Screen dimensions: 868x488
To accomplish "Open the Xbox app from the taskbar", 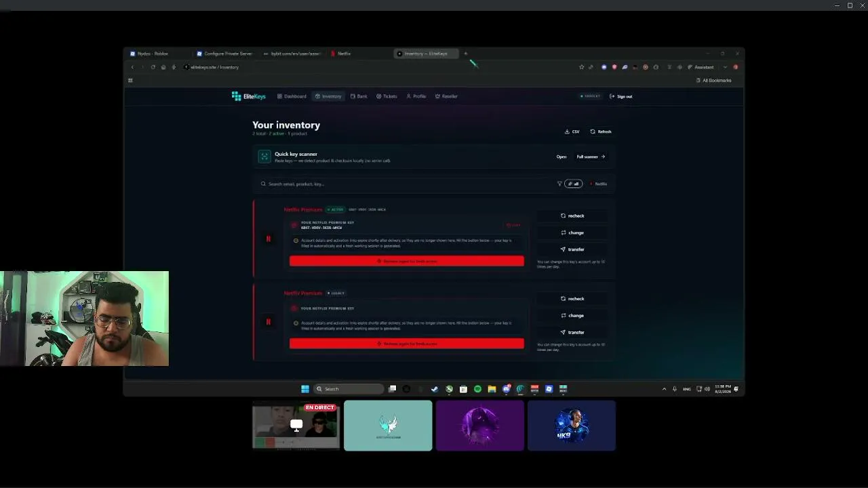I will pyautogui.click(x=449, y=389).
